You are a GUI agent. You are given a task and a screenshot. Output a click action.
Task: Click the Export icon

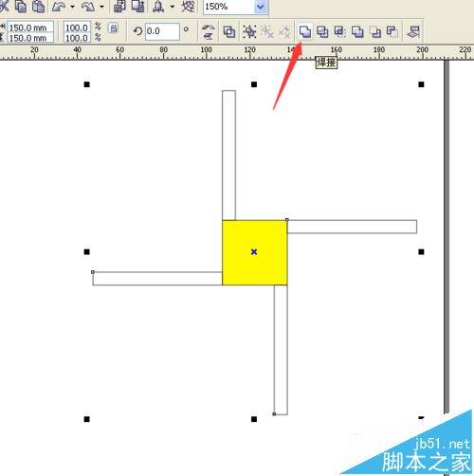pos(137,6)
